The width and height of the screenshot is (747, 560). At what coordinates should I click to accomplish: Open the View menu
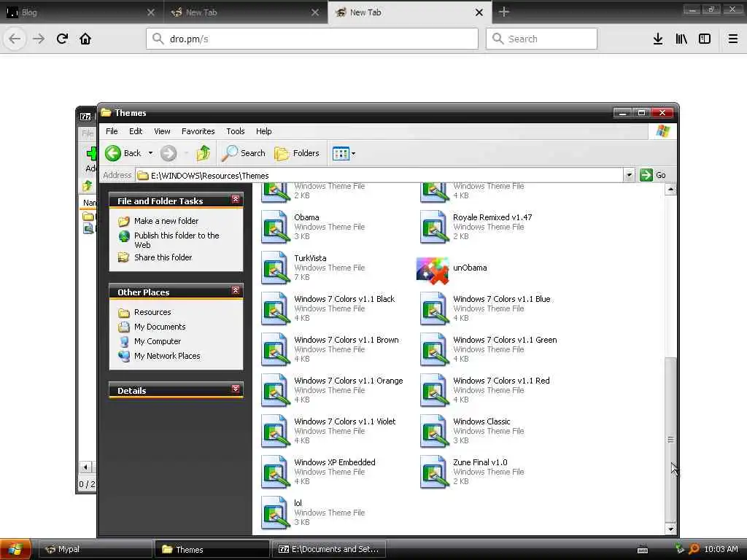point(162,131)
